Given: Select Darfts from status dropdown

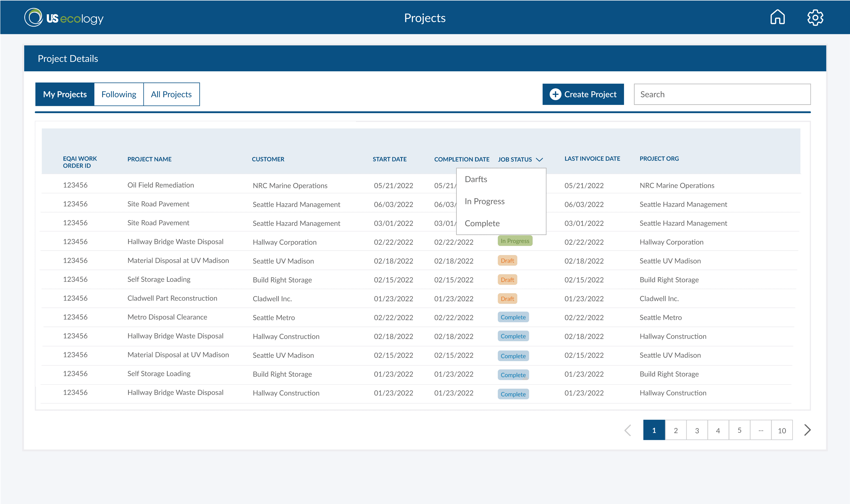Looking at the screenshot, I should click(x=476, y=179).
